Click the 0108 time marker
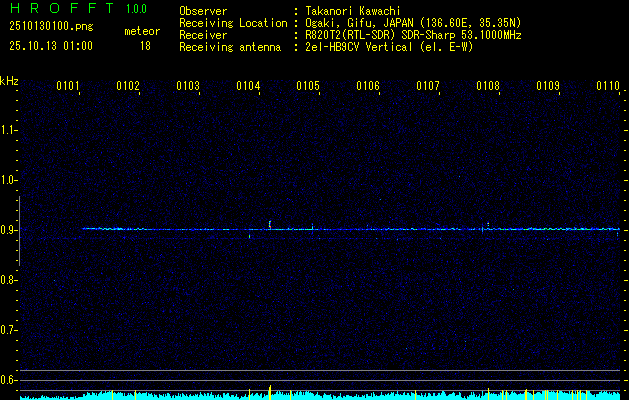 tap(488, 86)
